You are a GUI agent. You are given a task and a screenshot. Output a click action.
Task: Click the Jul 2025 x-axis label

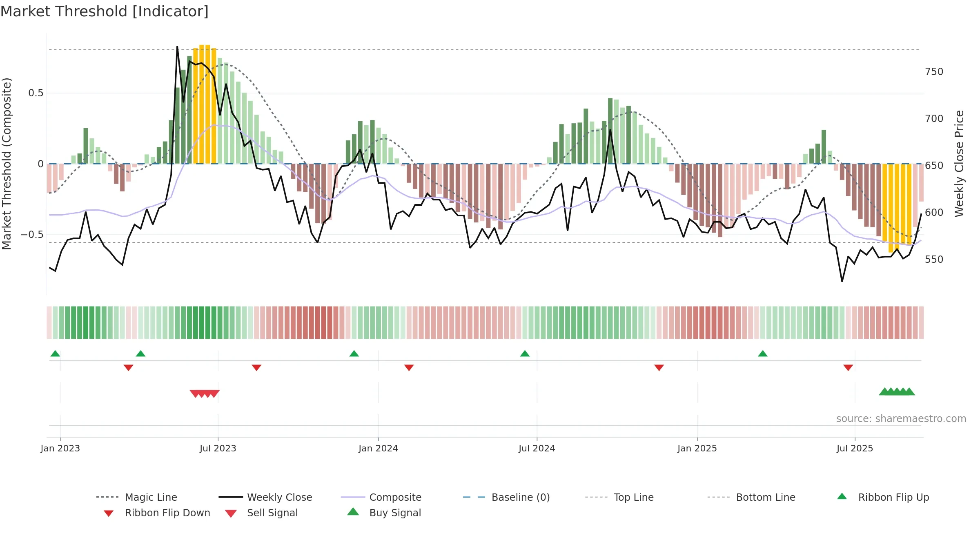(x=855, y=448)
